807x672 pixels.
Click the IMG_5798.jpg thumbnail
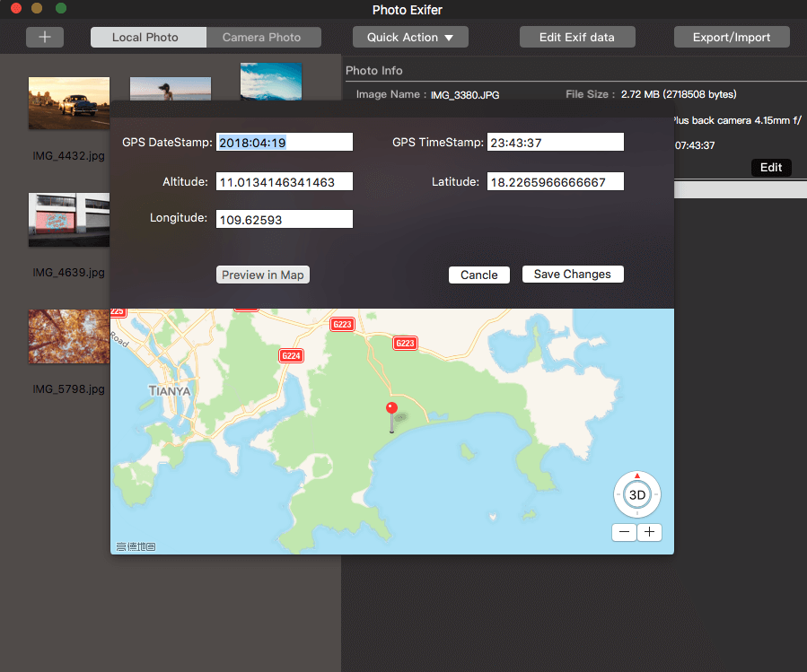coord(69,336)
